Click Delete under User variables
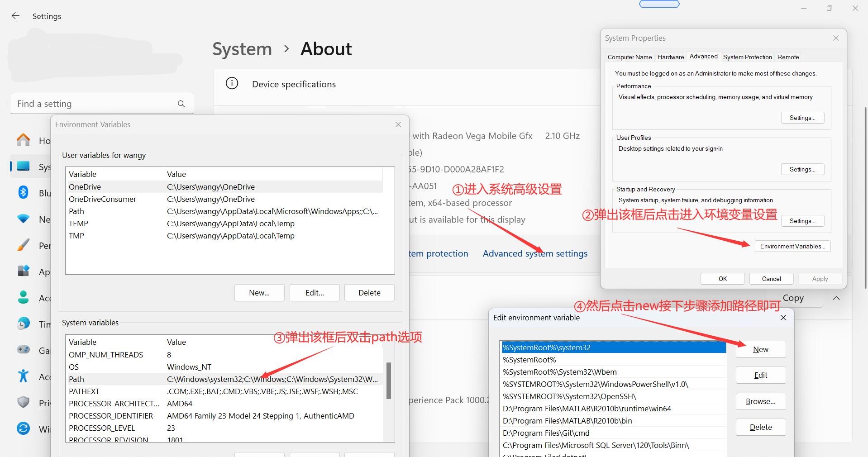Screen dimensions: 868x457 [369, 293]
